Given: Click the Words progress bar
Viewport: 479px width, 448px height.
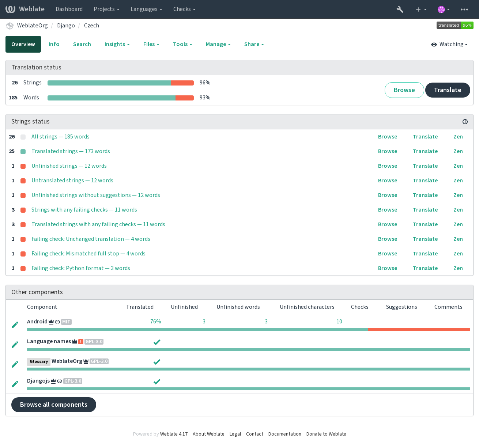Looking at the screenshot, I should [121, 98].
